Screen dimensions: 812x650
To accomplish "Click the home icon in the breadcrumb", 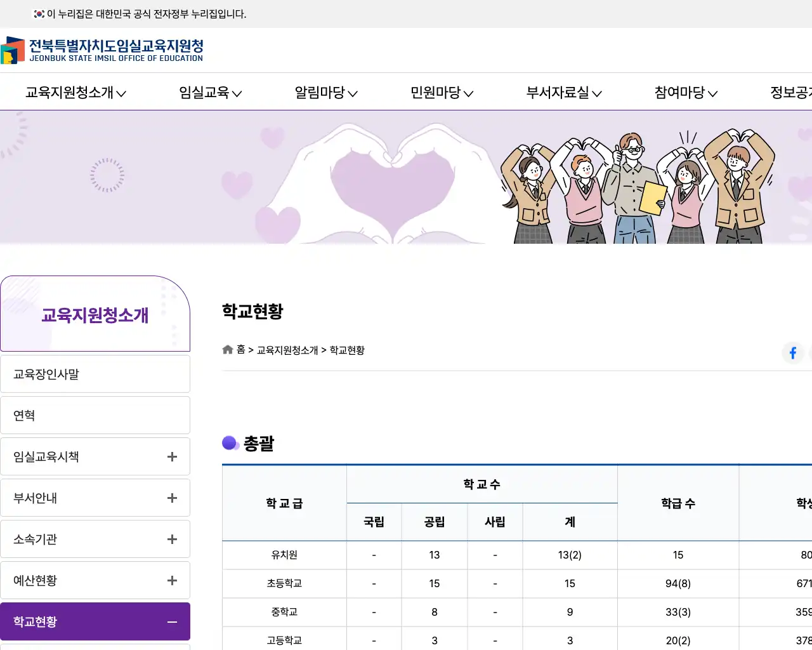I will point(227,349).
